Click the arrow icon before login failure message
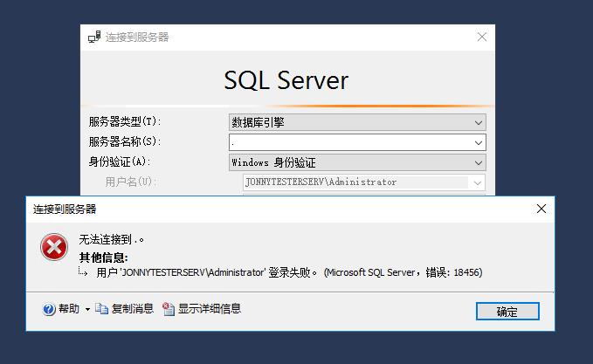The image size is (593, 364). [x=84, y=272]
